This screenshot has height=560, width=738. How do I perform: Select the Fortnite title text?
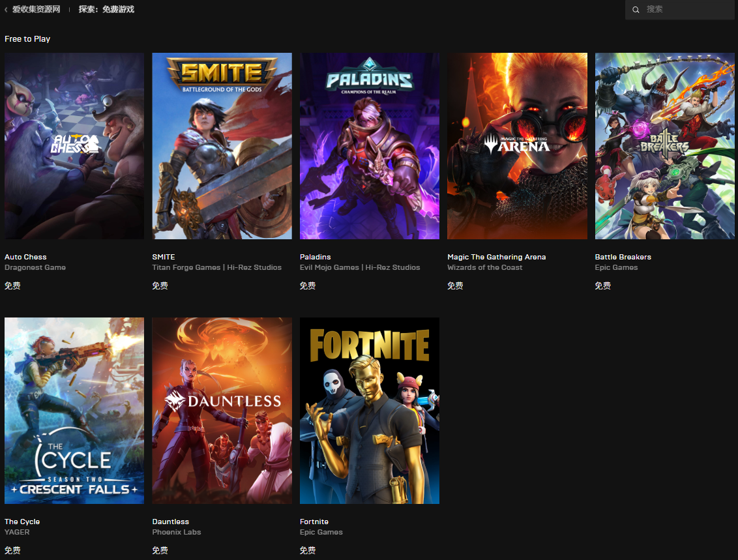pyautogui.click(x=314, y=522)
